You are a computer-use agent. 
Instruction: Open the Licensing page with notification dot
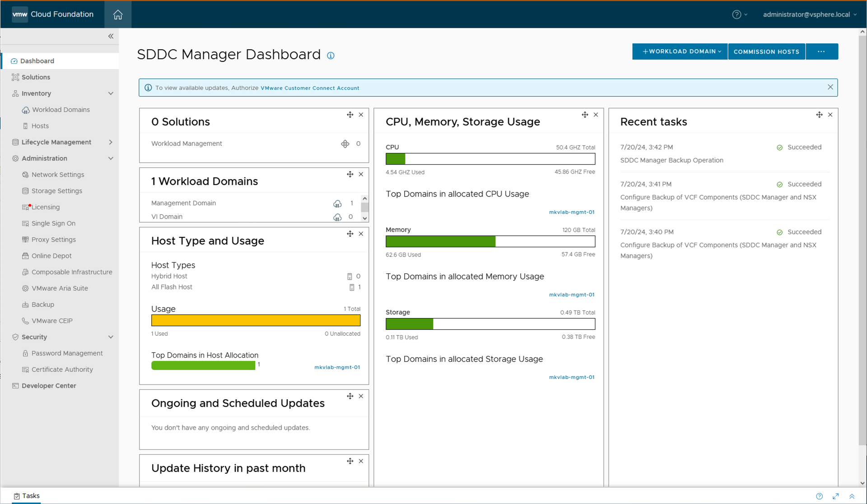point(25,207)
